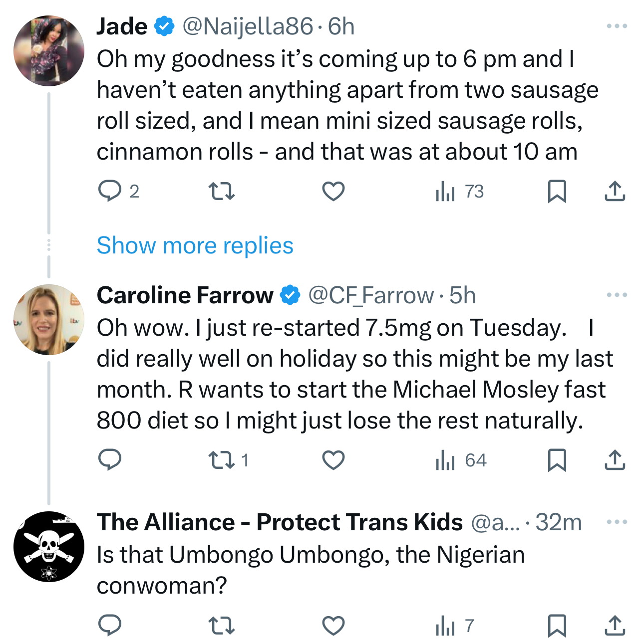Share Jade's tweet
This screenshot has height=644, width=644.
615,192
